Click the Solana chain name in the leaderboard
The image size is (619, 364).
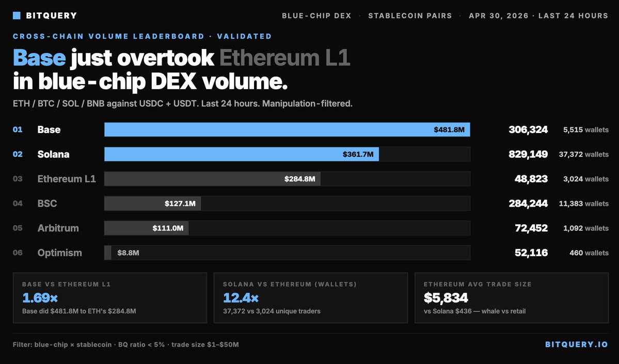coord(53,154)
